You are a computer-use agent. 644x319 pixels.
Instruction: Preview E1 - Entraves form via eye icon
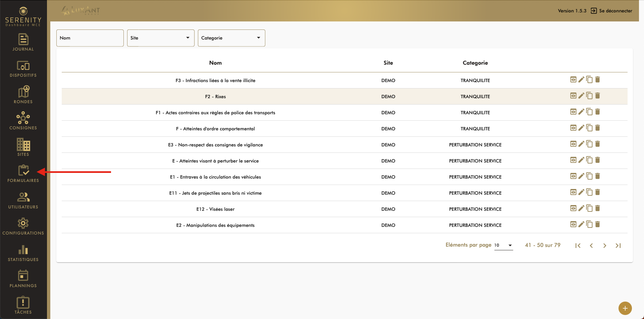pos(573,176)
